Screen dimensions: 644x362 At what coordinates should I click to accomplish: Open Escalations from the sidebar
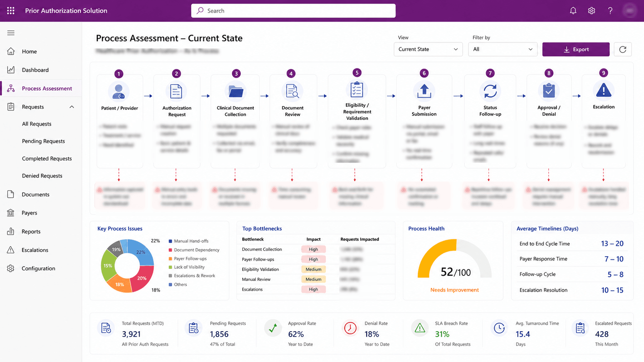point(41,250)
